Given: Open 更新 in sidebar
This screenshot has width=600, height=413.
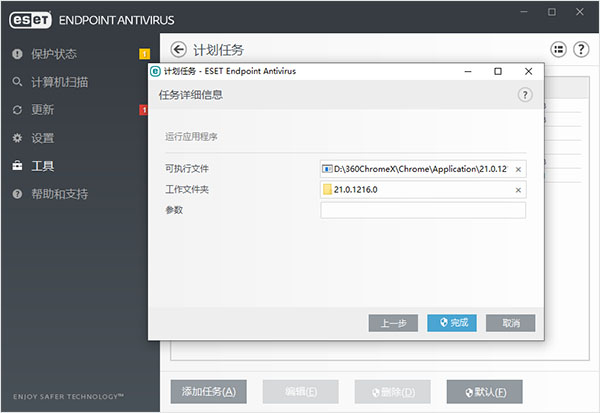Looking at the screenshot, I should (42, 110).
